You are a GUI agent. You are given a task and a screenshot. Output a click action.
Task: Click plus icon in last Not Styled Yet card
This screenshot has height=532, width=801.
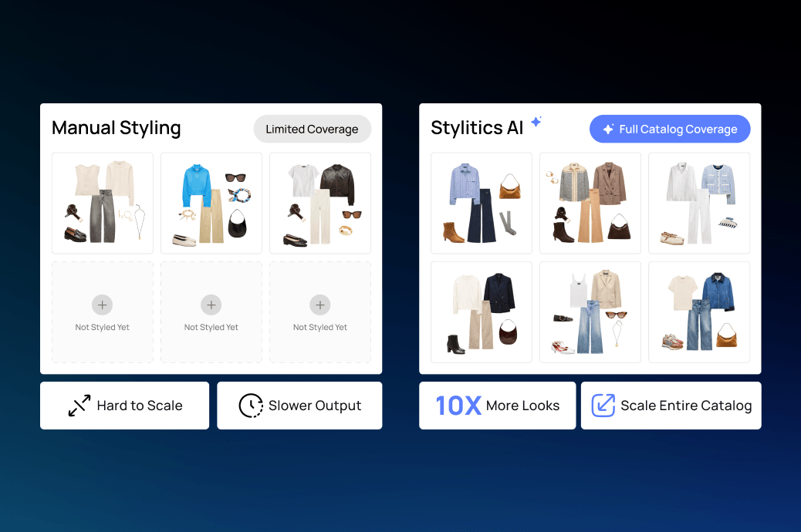pyautogui.click(x=320, y=305)
